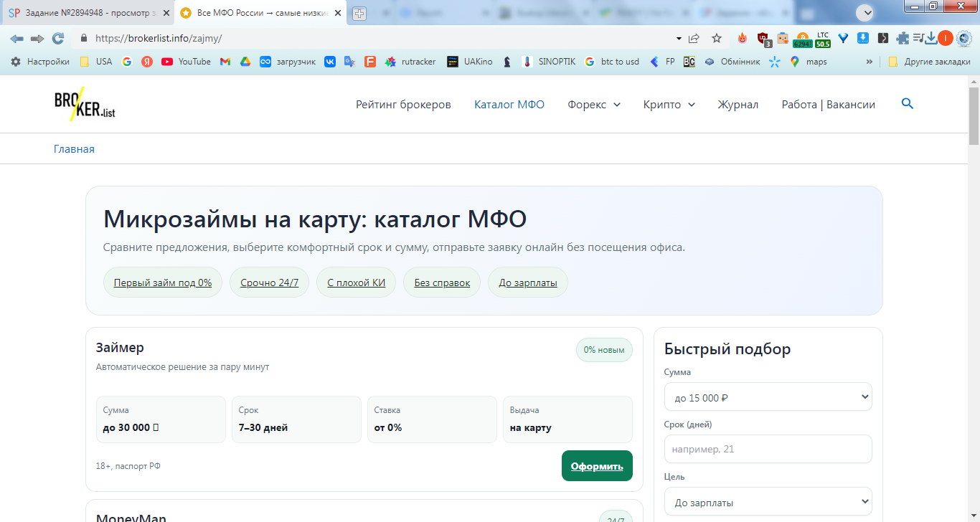The height and width of the screenshot is (522, 980).
Task: Bookmark this page with the star icon
Action: pyautogui.click(x=717, y=39)
